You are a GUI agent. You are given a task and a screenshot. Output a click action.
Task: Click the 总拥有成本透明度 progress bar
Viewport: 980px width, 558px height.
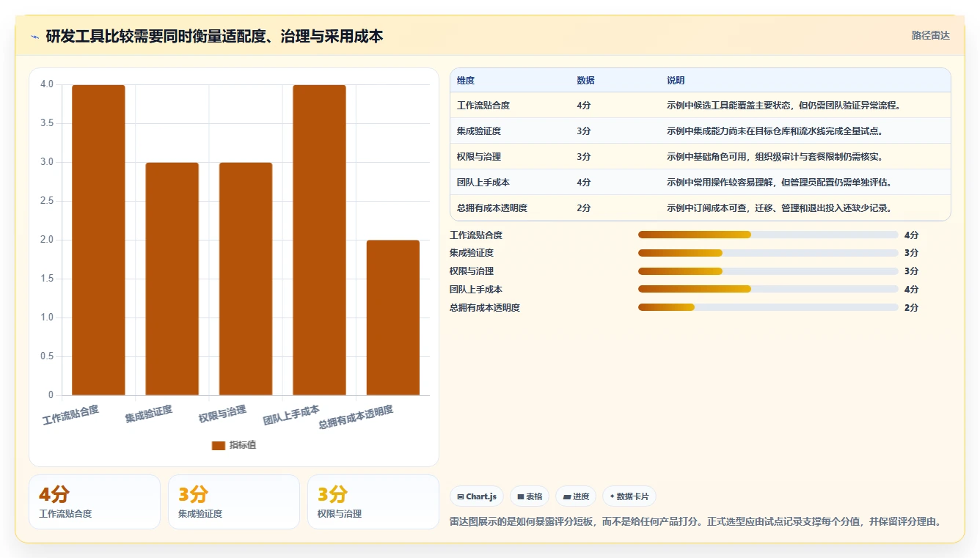(x=768, y=307)
